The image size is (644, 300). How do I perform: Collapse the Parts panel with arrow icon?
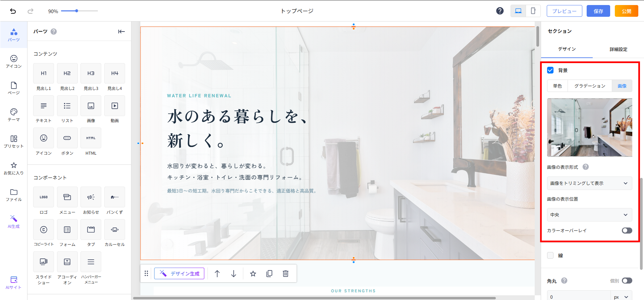[x=121, y=32]
